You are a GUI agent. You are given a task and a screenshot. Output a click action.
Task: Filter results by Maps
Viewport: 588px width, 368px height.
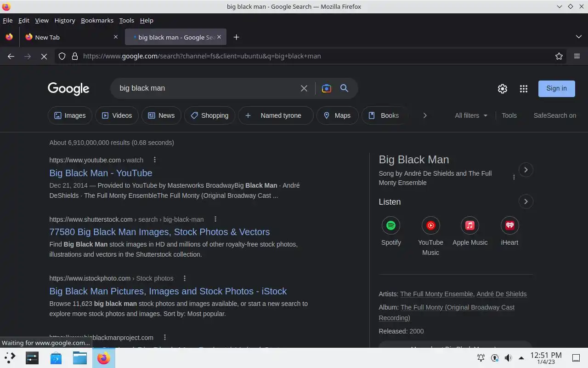pyautogui.click(x=337, y=115)
